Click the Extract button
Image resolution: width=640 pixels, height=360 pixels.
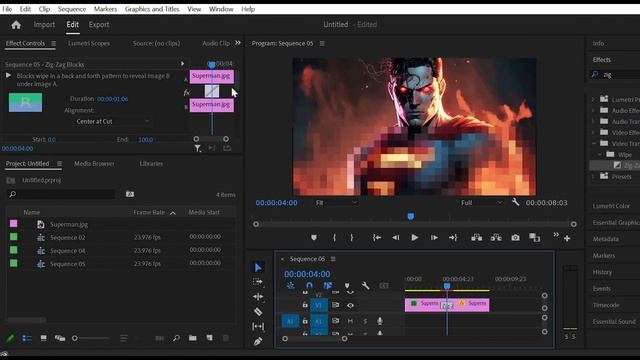496,238
